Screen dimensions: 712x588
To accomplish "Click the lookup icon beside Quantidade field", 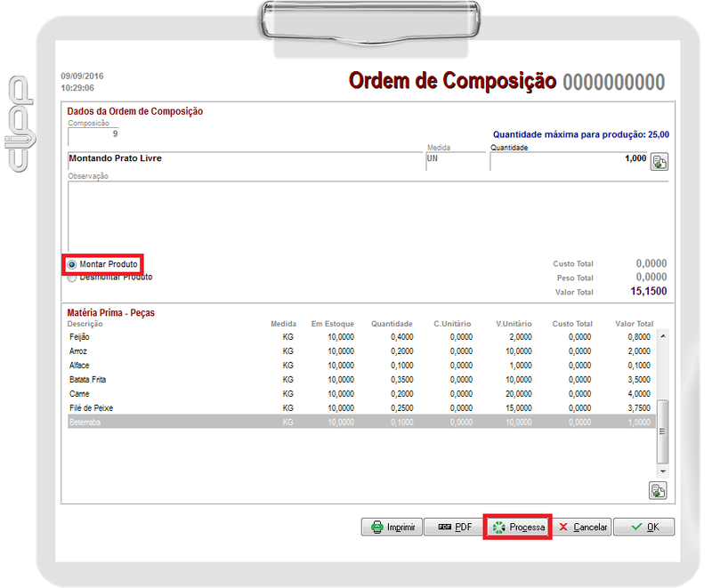I will pyautogui.click(x=659, y=162).
